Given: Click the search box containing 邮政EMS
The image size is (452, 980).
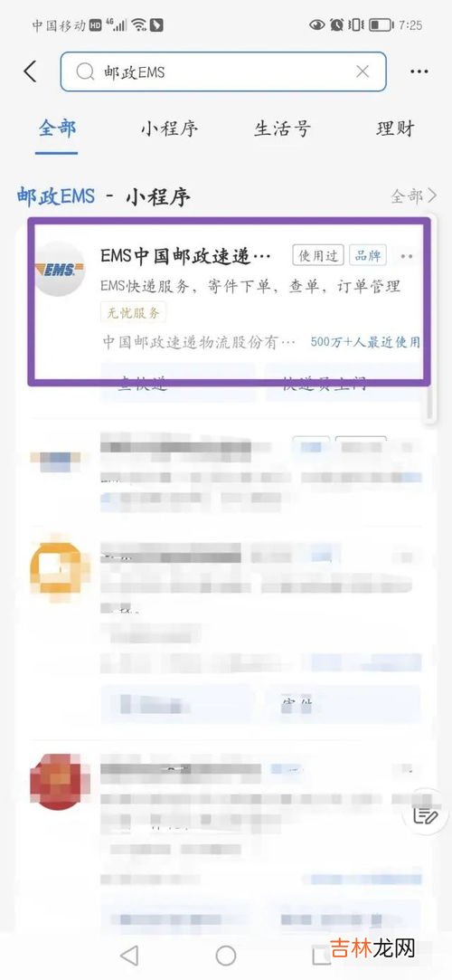Looking at the screenshot, I should (223, 71).
